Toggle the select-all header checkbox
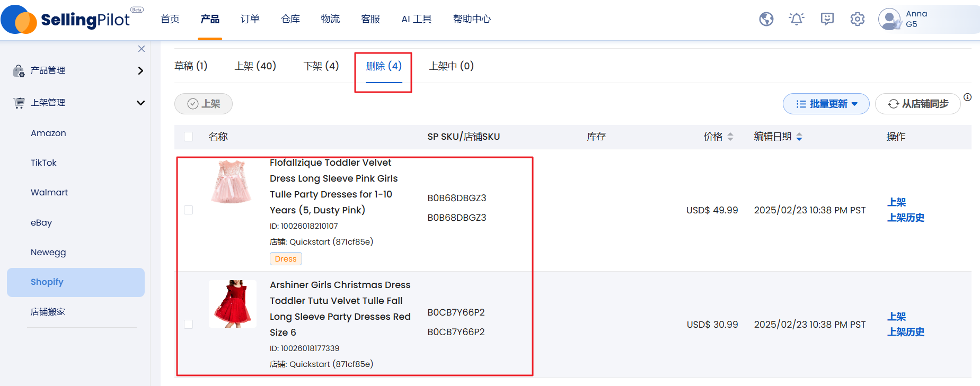 point(188,137)
